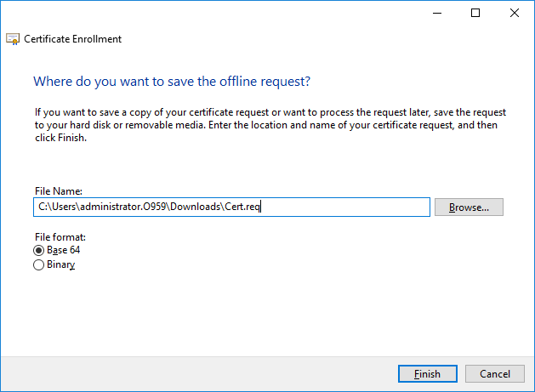The image size is (535, 392).
Task: Cancel the certificate enrollment wizard
Action: coord(495,374)
